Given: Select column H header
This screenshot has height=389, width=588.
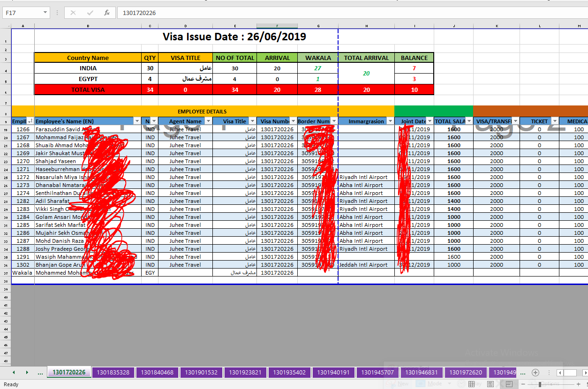Looking at the screenshot, I should tap(366, 26).
